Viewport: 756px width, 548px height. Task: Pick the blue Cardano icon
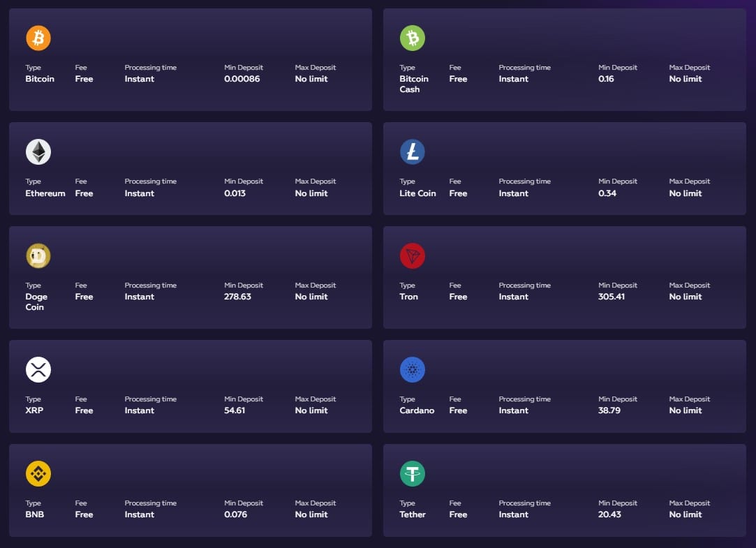(413, 369)
